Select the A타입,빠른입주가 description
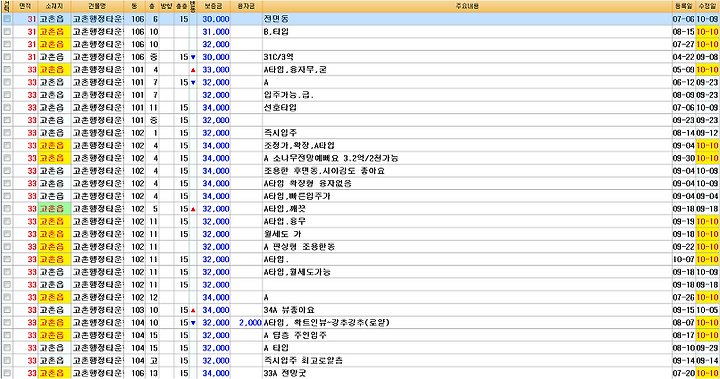The width and height of the screenshot is (720, 379). (297, 196)
